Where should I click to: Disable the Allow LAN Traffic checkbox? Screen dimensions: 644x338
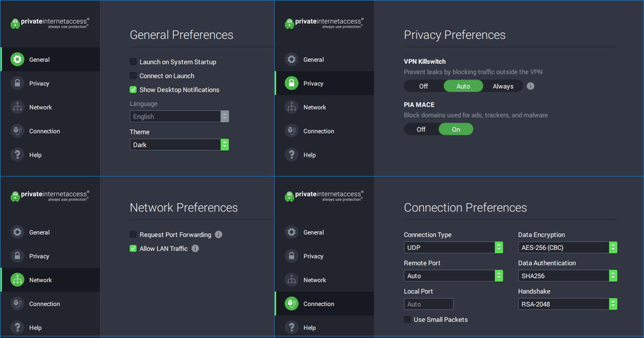coord(133,248)
